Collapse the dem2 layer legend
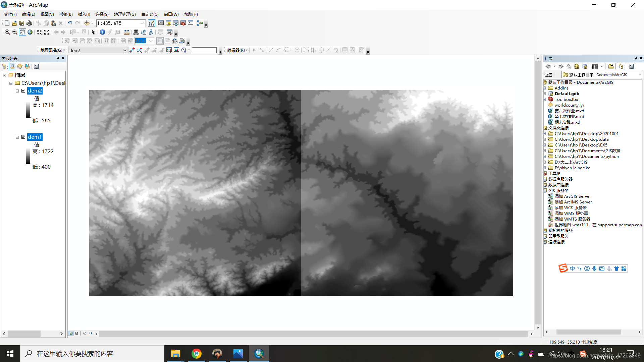 point(17,91)
